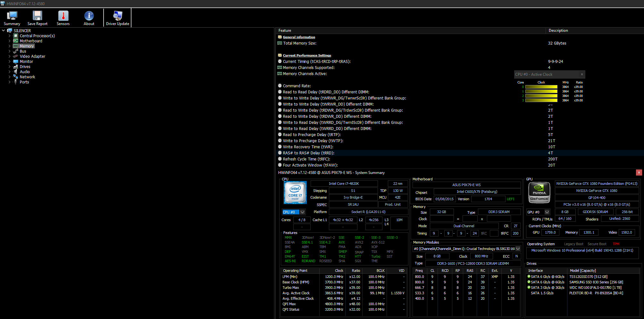Screen dimensions: 644x319
Task: Select the 'Refresh Cycle Time (tRFC):' row
Action: (460, 159)
